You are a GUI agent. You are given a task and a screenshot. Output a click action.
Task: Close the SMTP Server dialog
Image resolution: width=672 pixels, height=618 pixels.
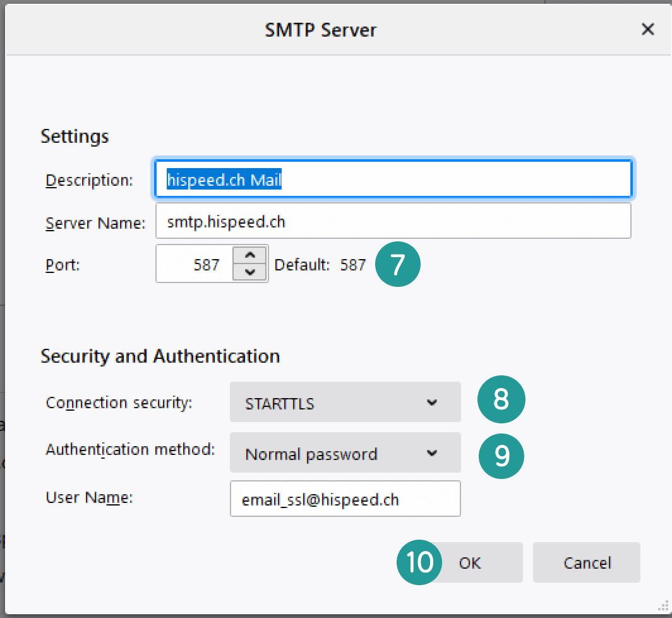[647, 30]
